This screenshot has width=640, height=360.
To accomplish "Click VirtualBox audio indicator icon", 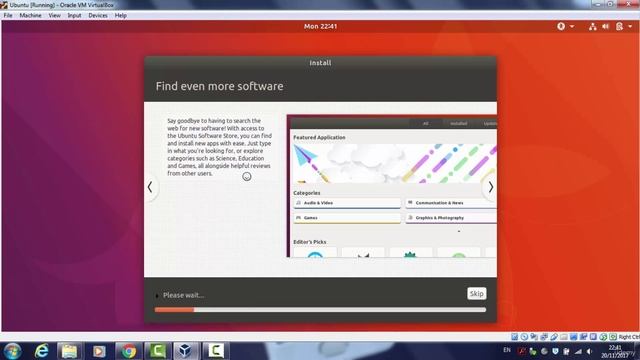I will pyautogui.click(x=533, y=337).
